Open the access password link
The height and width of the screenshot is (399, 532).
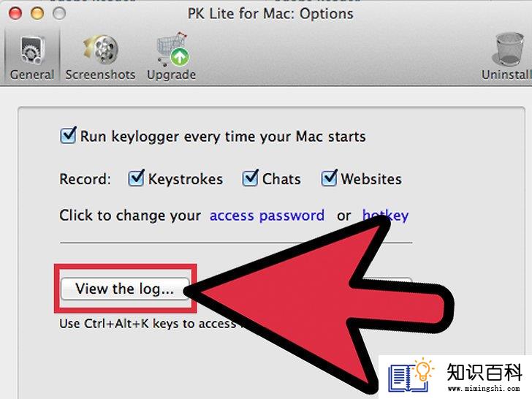click(x=267, y=216)
